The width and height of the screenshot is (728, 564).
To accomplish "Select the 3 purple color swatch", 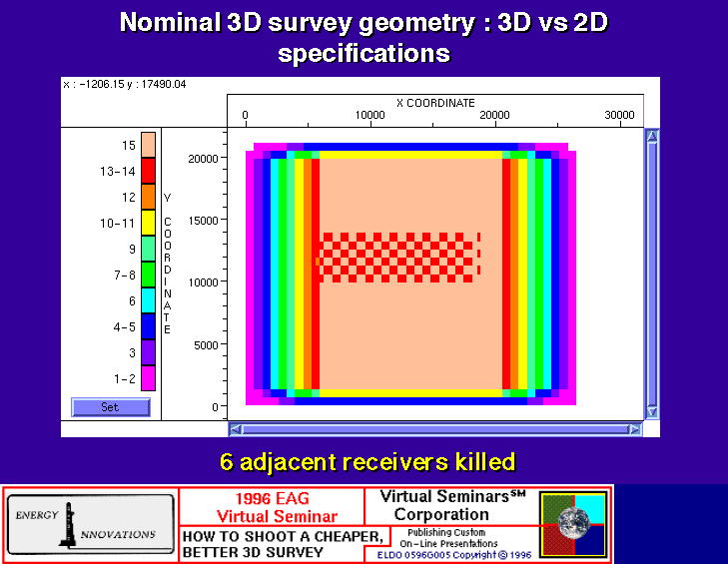I will (148, 352).
